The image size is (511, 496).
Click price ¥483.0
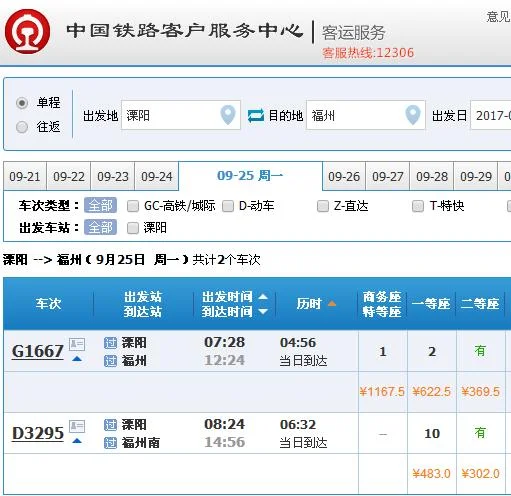(431, 473)
